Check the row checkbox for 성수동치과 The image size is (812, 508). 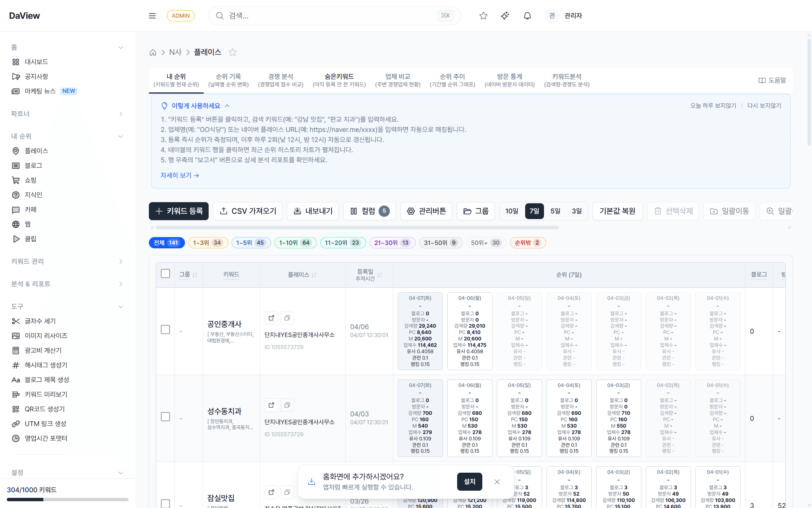(x=165, y=417)
